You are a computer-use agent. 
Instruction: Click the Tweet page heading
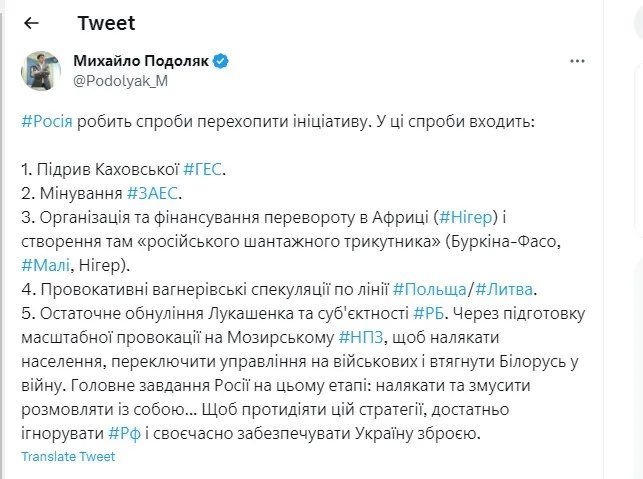(x=105, y=23)
